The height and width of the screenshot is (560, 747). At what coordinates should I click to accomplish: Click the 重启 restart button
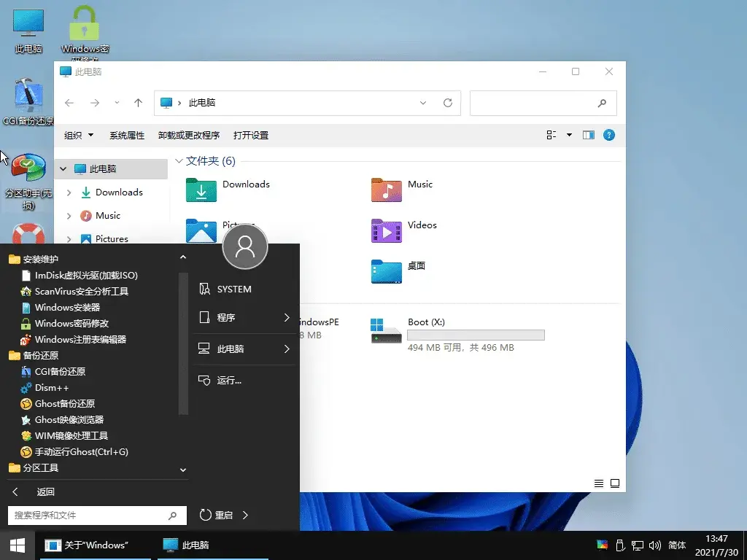coord(216,516)
